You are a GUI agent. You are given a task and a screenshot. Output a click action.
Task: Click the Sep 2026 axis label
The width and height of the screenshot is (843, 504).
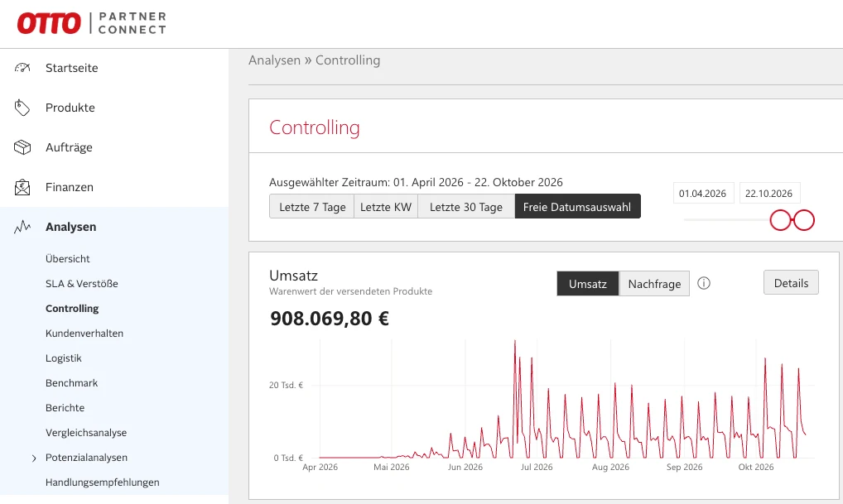684,467
